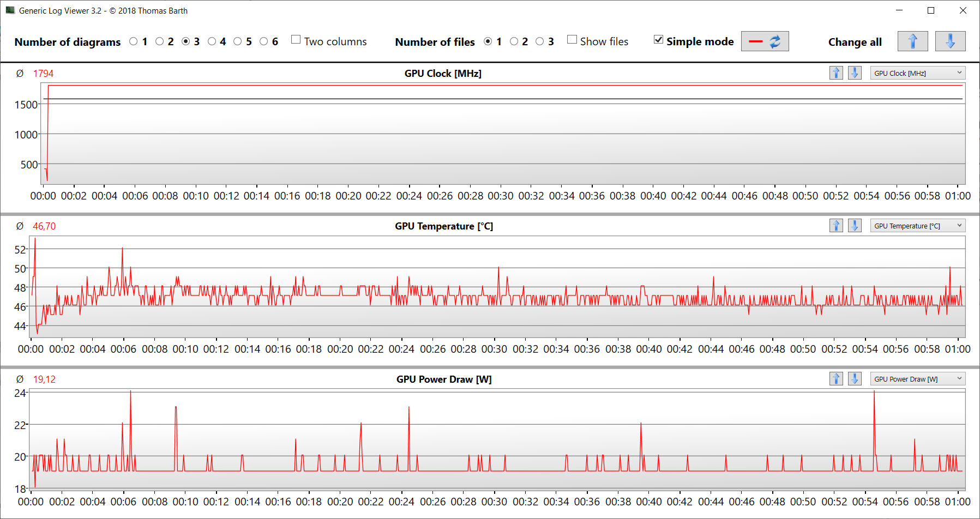980x519 pixels.
Task: Uncheck the Simple mode checkbox
Action: pyautogui.click(x=659, y=40)
